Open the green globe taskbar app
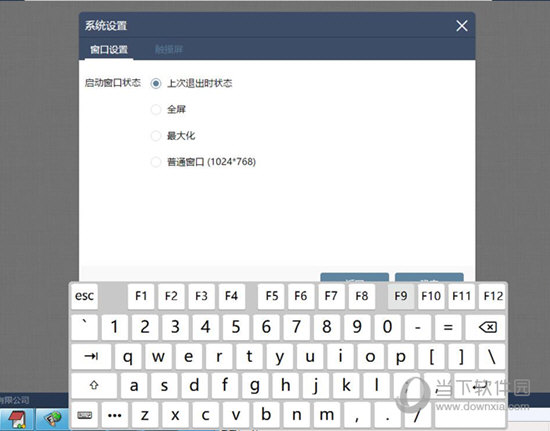Screen dimensions: 550x431 [53, 419]
